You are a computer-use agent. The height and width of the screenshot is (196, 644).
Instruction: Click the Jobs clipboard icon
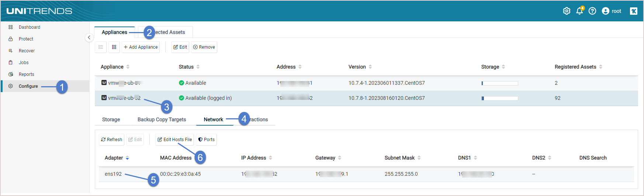[11, 63]
